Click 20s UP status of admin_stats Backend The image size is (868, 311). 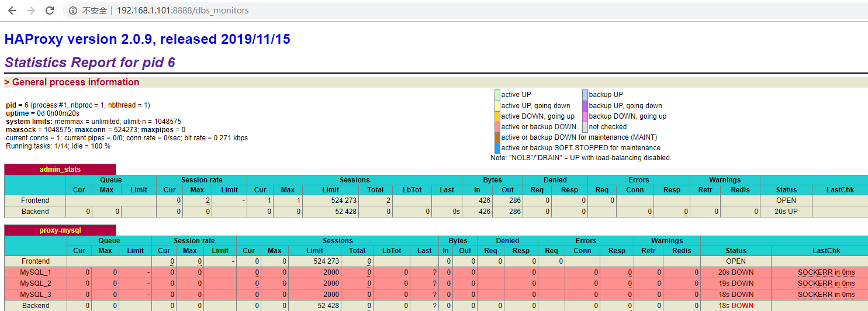(x=786, y=212)
